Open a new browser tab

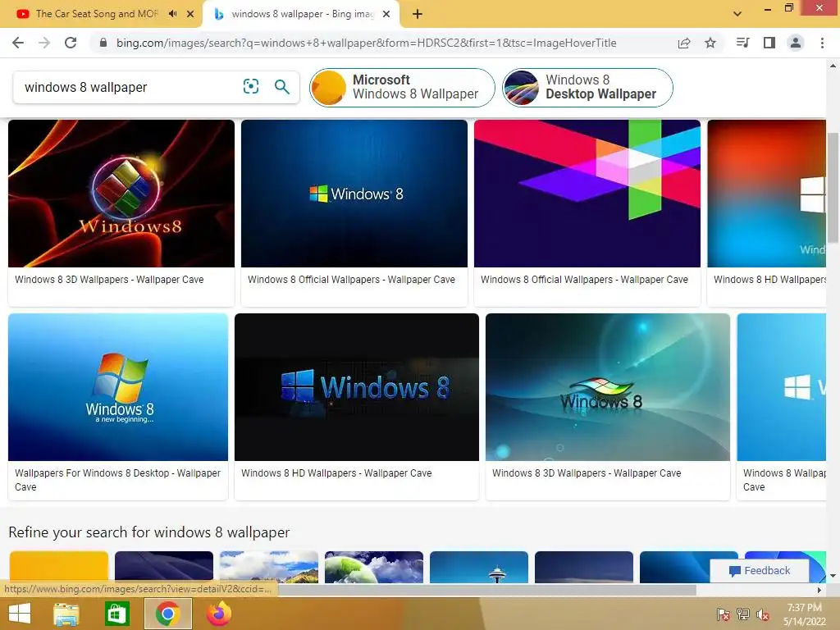pyautogui.click(x=418, y=14)
